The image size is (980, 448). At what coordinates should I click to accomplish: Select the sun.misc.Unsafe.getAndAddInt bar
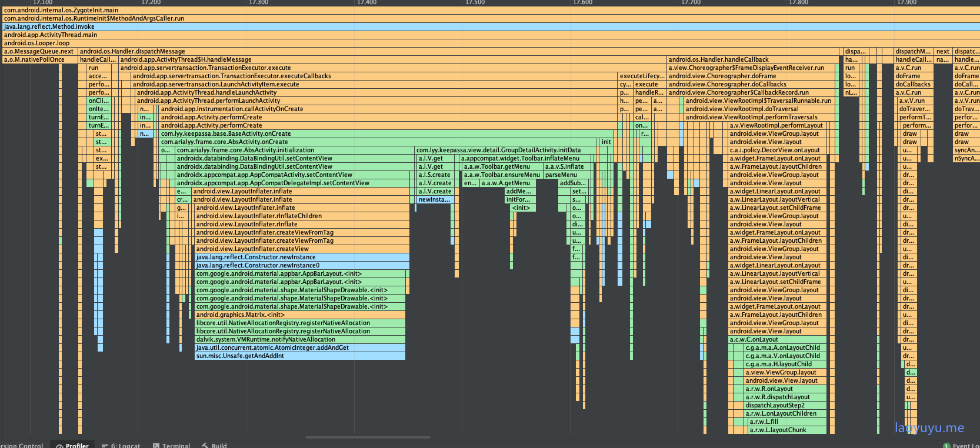(x=300, y=356)
